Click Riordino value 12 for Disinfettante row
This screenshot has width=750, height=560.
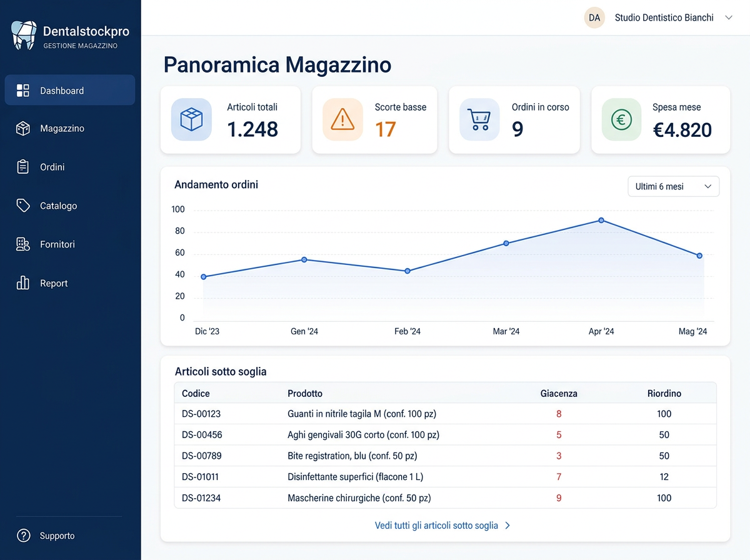coord(664,477)
